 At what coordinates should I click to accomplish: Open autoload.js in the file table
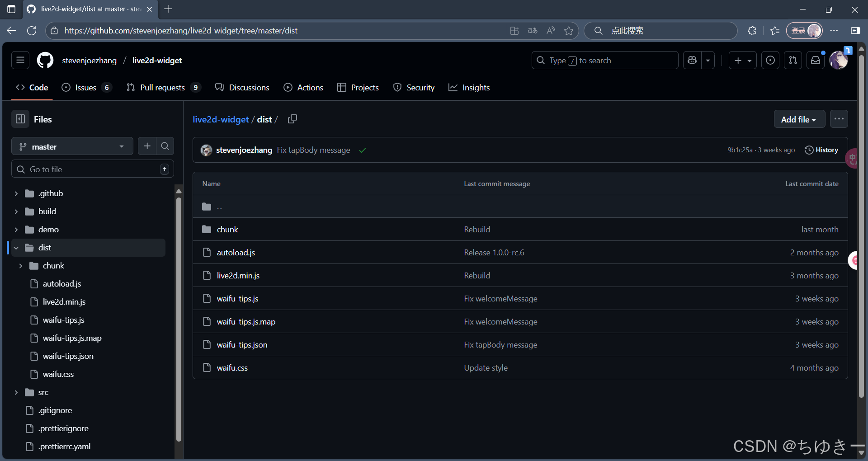pos(236,253)
